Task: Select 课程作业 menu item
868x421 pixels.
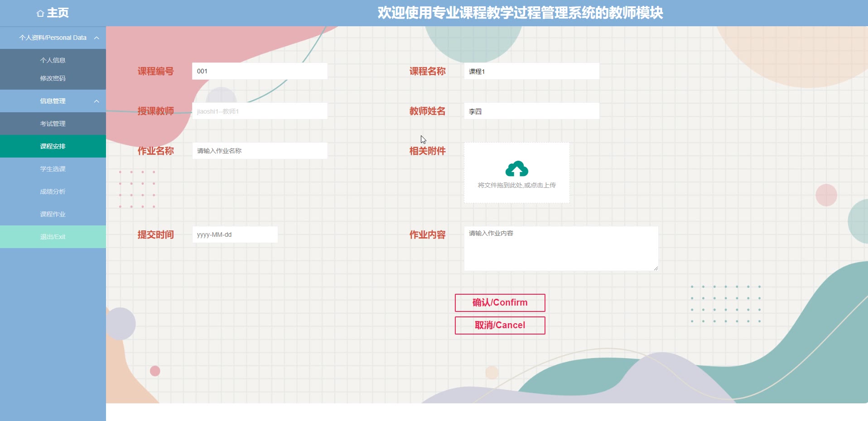Action: [53, 214]
